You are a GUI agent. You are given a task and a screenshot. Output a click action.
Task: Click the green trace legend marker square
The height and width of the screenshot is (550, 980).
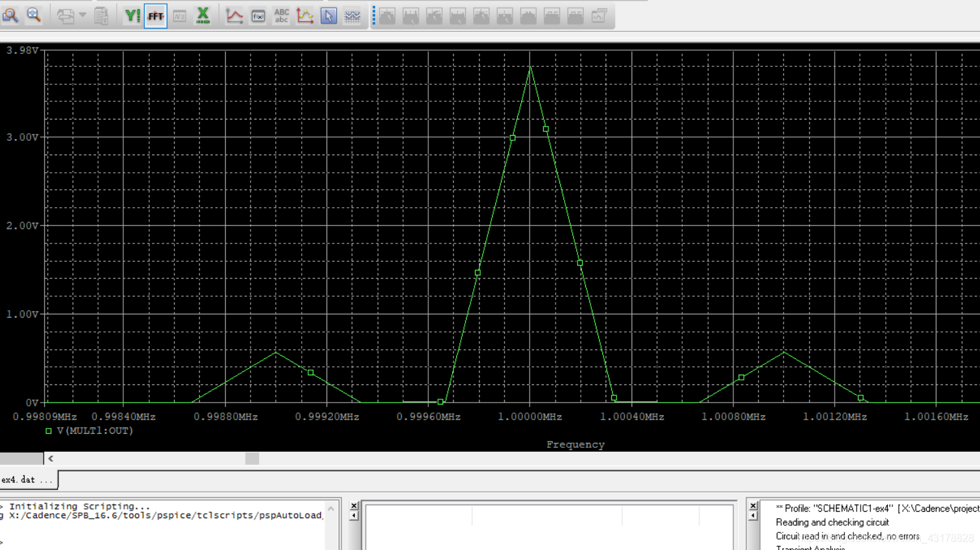(x=49, y=431)
